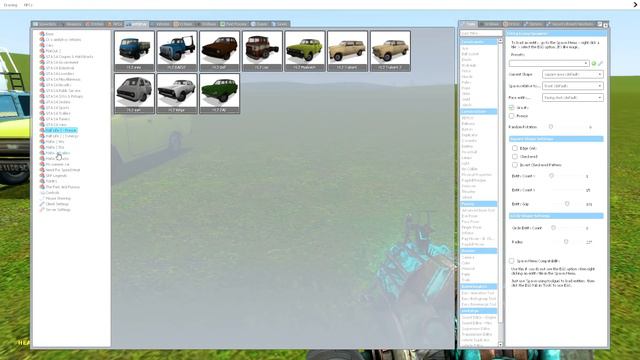Click the small window icon above tool settings

pos(600,24)
